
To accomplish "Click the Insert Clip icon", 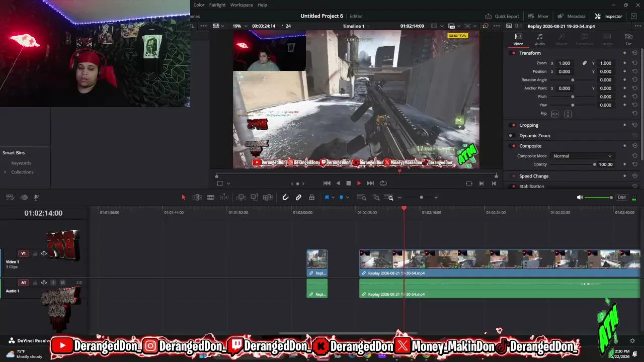I will point(241,198).
